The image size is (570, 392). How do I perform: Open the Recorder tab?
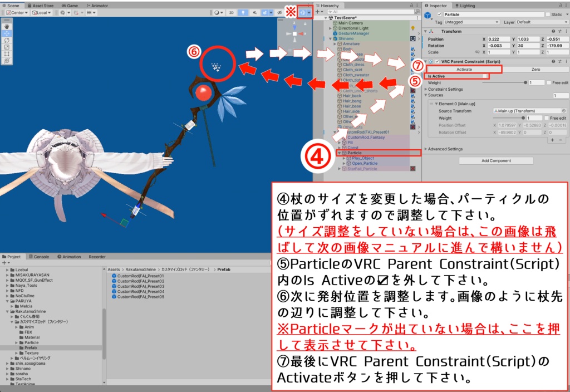click(x=97, y=257)
